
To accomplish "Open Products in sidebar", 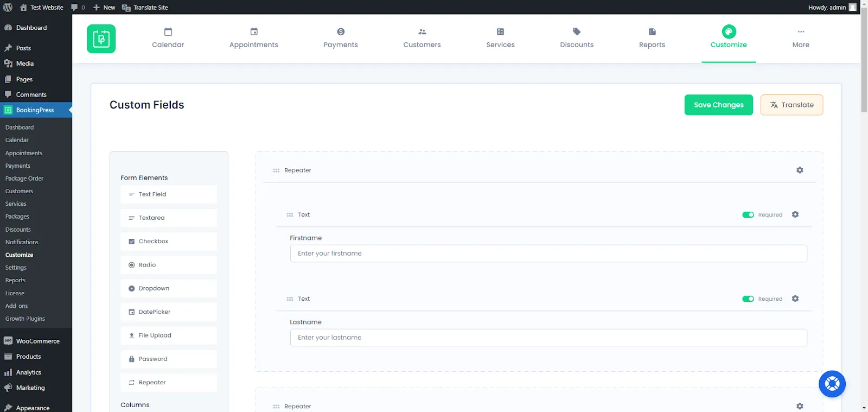I will pyautogui.click(x=36, y=357).
